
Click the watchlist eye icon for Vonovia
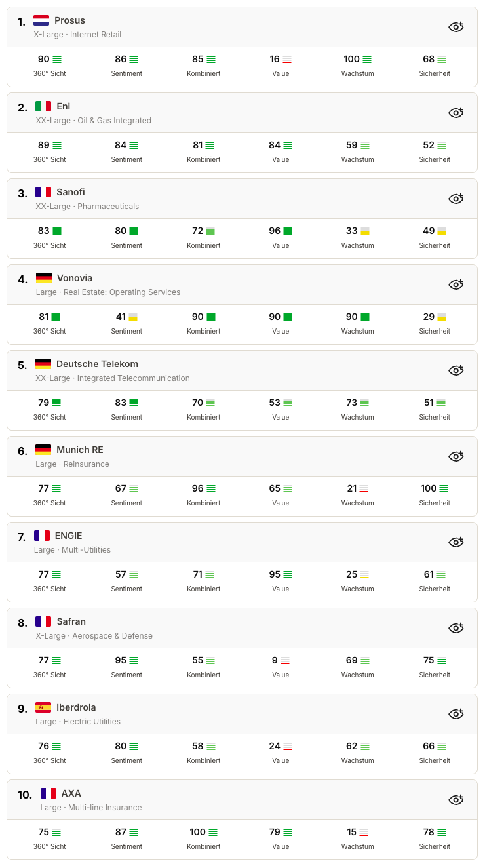pyautogui.click(x=456, y=285)
